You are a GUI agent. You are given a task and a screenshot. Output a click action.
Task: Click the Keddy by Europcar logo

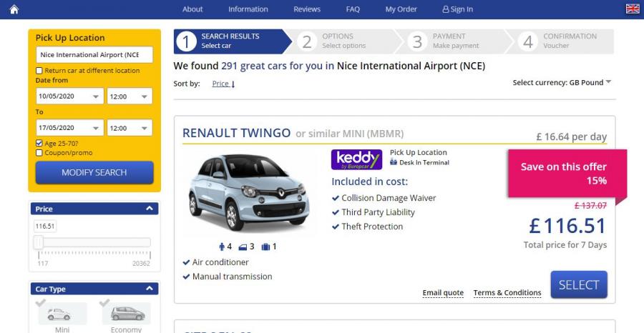click(356, 159)
